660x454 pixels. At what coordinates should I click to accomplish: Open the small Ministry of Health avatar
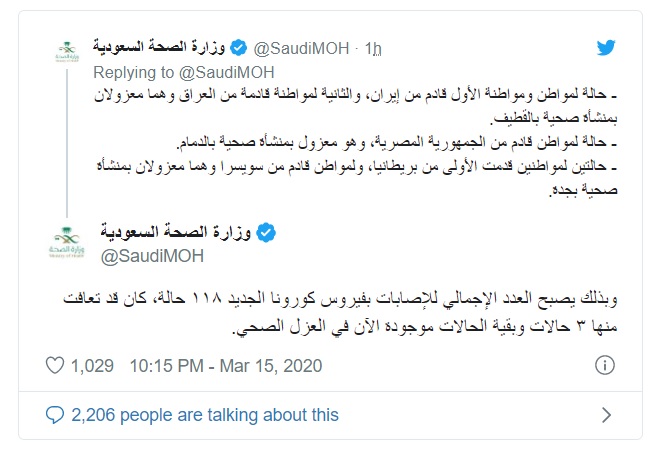point(67,52)
